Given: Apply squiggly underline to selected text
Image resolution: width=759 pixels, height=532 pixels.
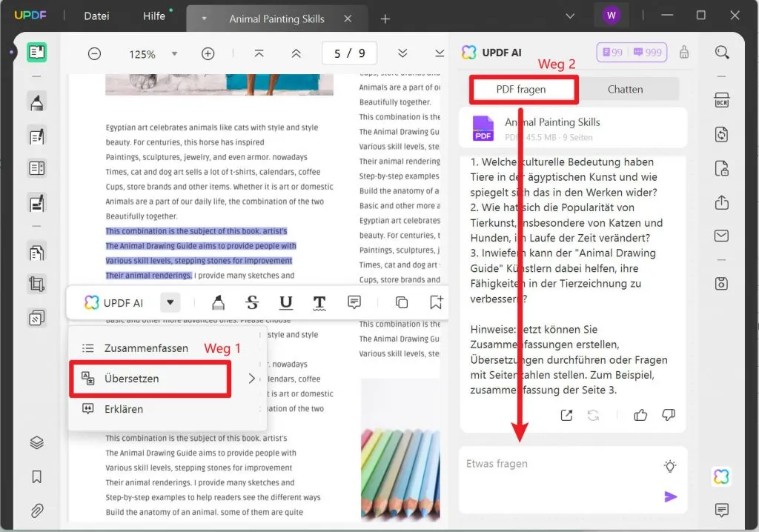Looking at the screenshot, I should 319,302.
